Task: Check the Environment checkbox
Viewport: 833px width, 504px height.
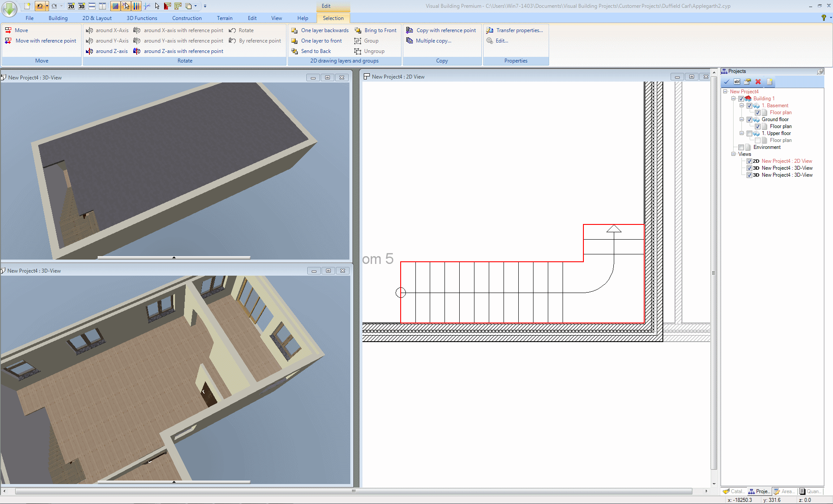Action: coord(741,147)
